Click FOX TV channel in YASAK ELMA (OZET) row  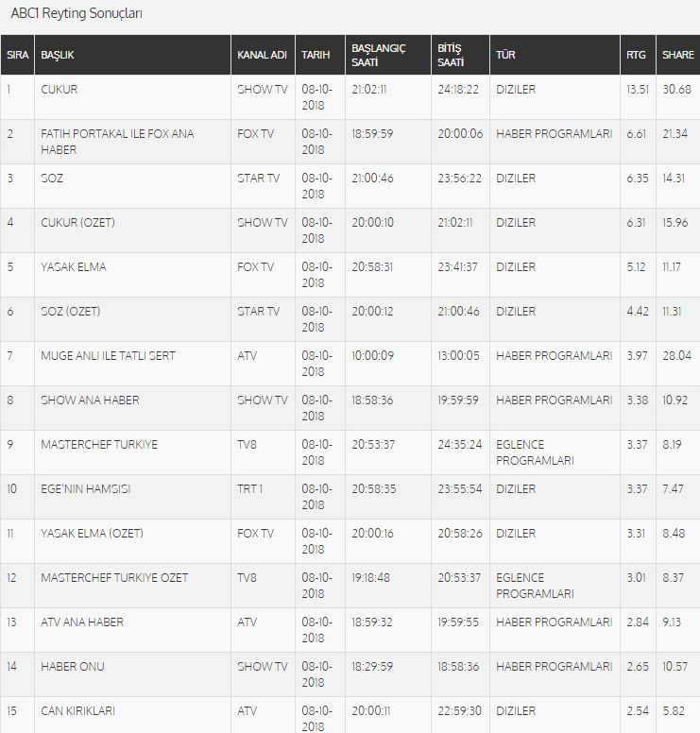point(255,534)
